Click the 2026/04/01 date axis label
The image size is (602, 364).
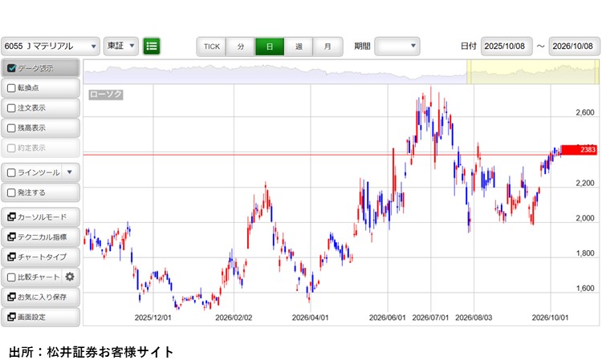coord(310,317)
